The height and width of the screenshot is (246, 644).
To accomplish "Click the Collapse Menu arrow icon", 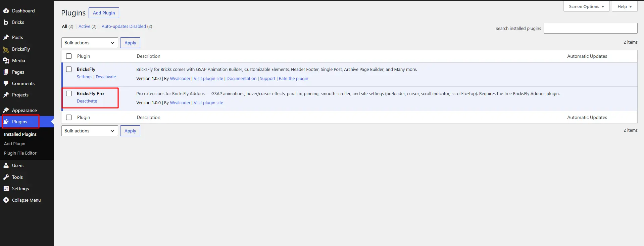I will point(6,200).
